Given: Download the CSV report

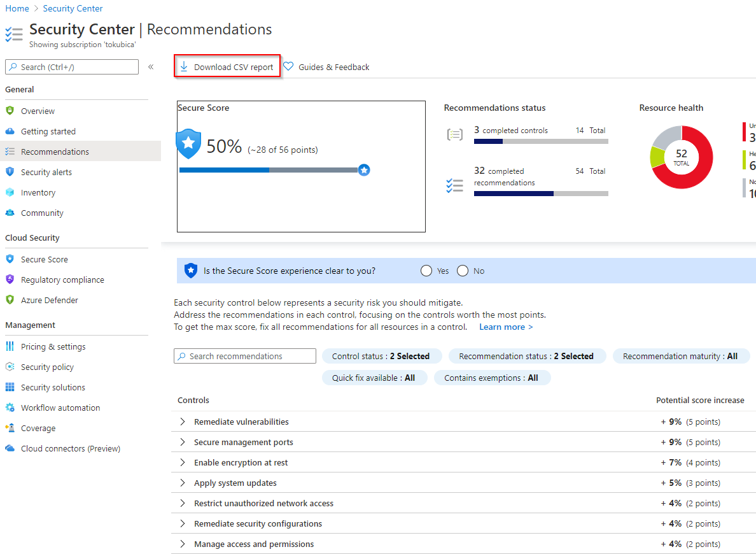Looking at the screenshot, I should 227,67.
